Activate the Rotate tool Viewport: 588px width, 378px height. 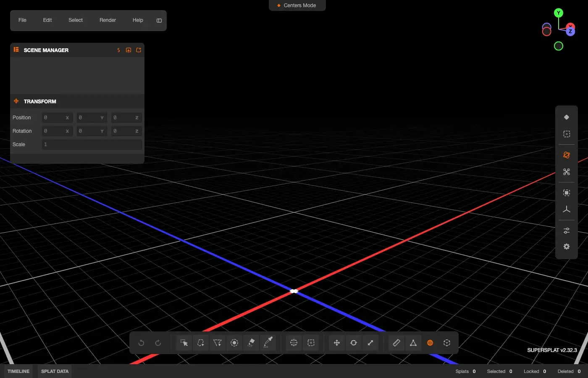coord(354,343)
